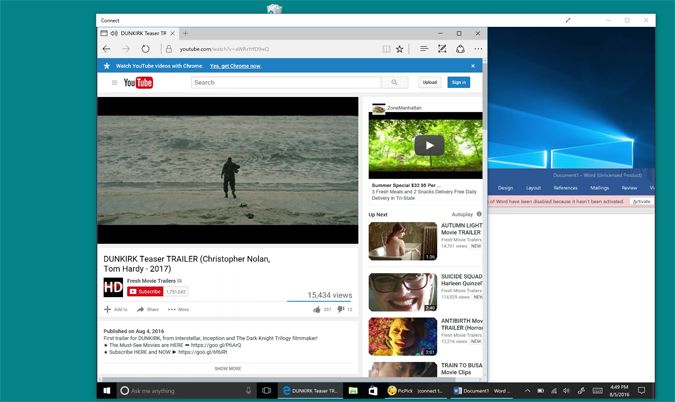Click the YouTube Search field
675x402 pixels.
point(286,82)
